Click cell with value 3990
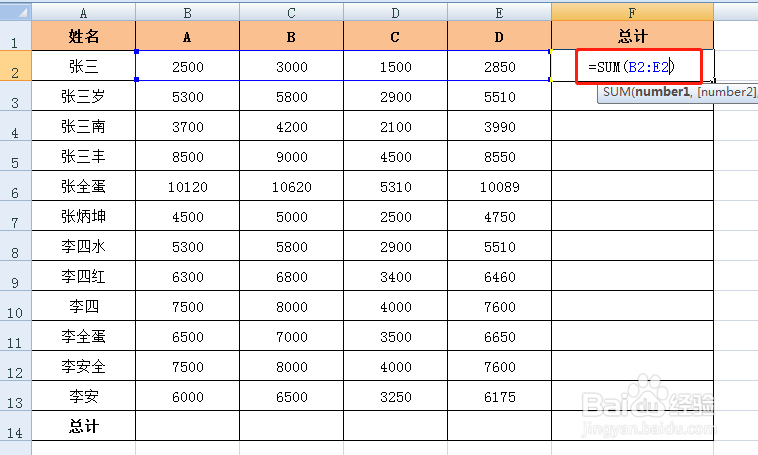Screen dimensions: 758x455 click(x=499, y=126)
